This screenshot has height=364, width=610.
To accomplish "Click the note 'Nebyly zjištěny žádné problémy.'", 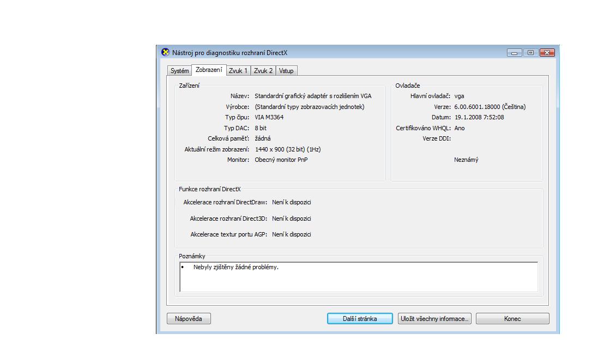I will point(235,267).
